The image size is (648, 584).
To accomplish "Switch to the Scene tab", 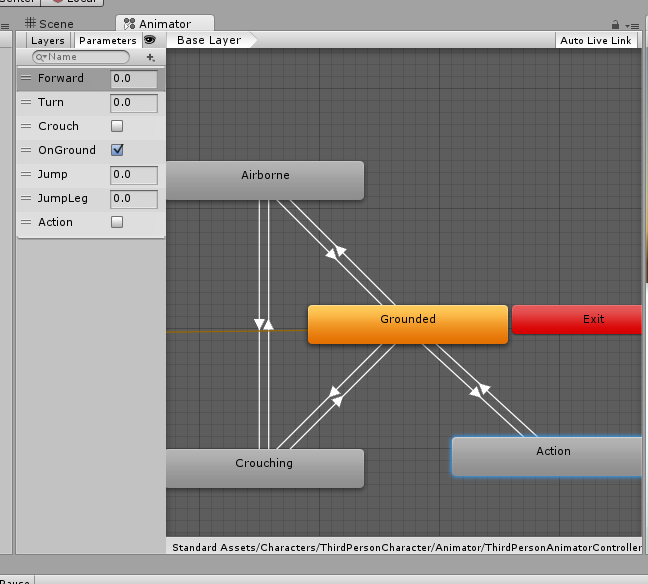I will 49,24.
